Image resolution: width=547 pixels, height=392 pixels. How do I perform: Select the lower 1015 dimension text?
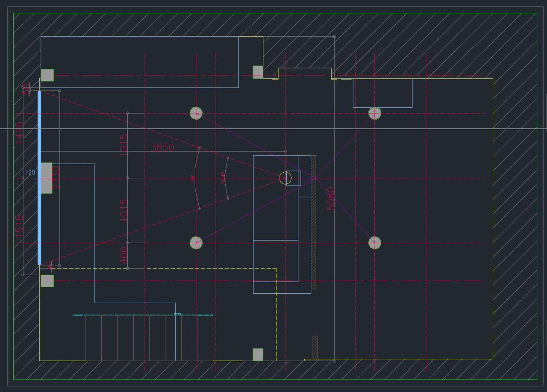click(x=124, y=210)
